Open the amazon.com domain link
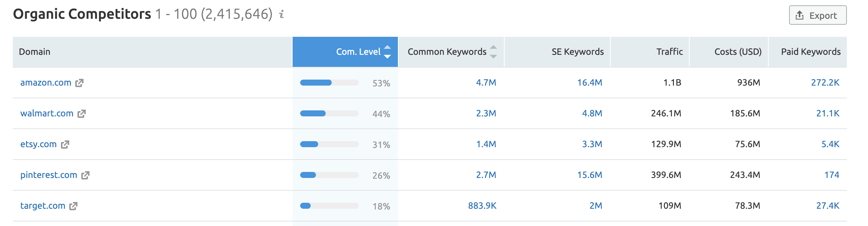This screenshot has width=868, height=226. pos(46,83)
